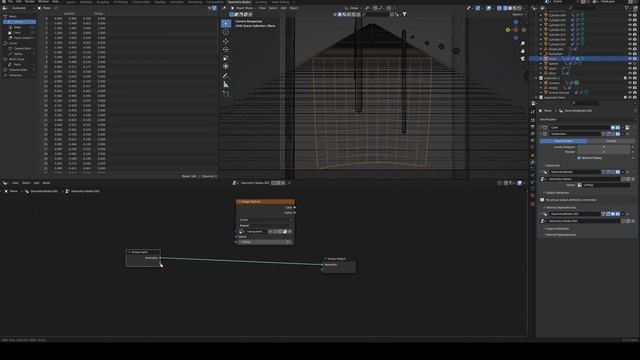Select the Select Box tool in viewport
The width and height of the screenshot is (640, 360).
(226, 24)
